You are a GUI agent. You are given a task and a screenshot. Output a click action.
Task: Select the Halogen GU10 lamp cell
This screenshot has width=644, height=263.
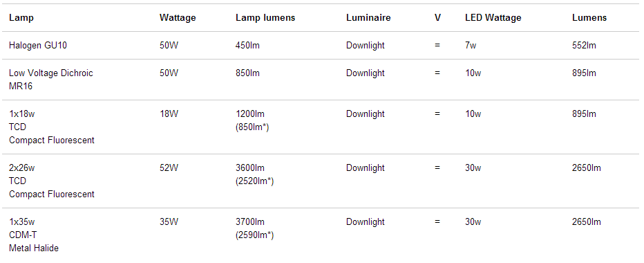click(38, 45)
